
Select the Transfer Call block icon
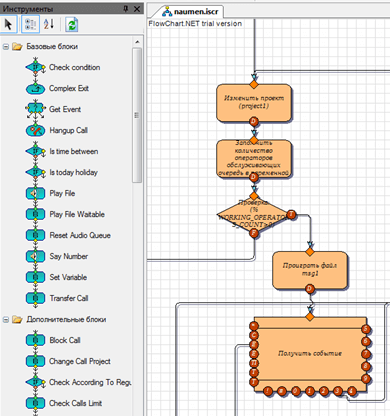[35, 298]
